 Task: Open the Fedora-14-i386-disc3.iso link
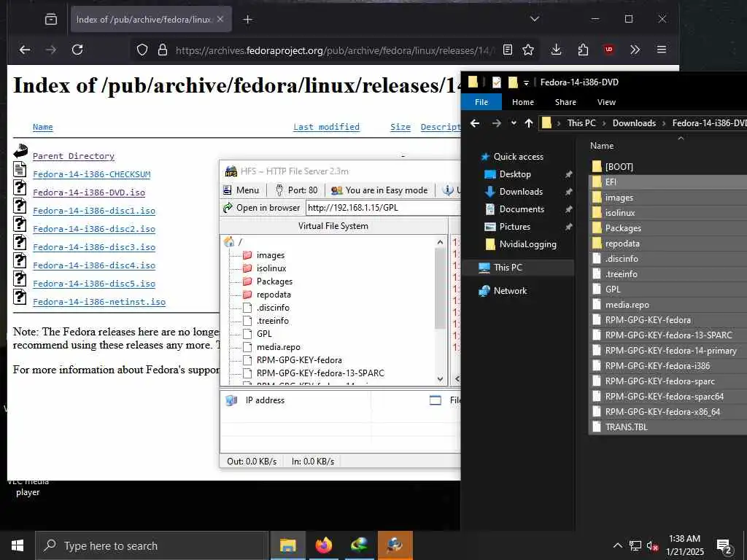tap(94, 247)
